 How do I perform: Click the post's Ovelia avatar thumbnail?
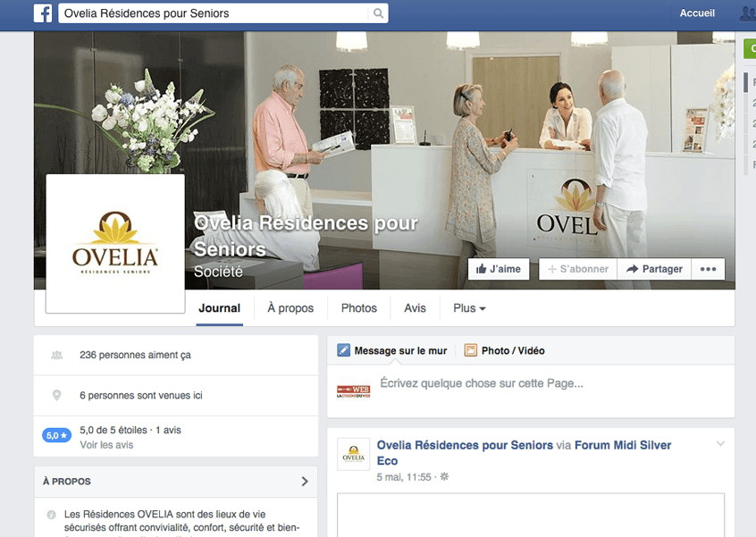(353, 454)
